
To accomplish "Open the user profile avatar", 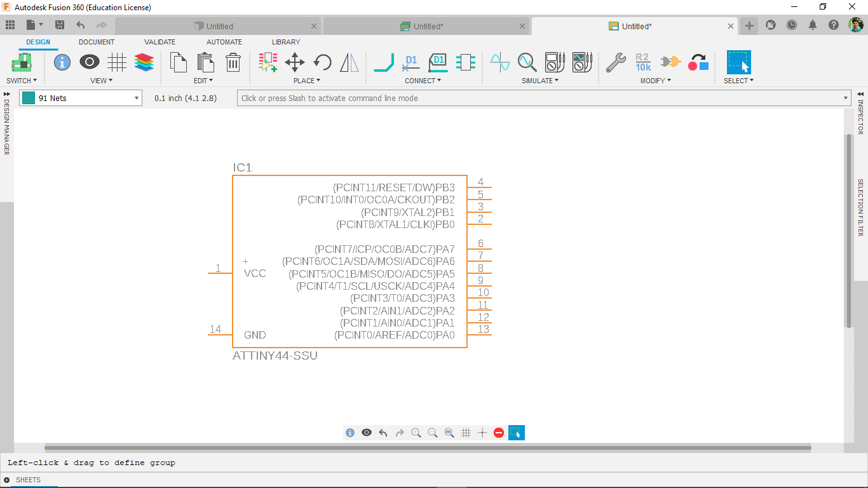I will pyautogui.click(x=856, y=25).
